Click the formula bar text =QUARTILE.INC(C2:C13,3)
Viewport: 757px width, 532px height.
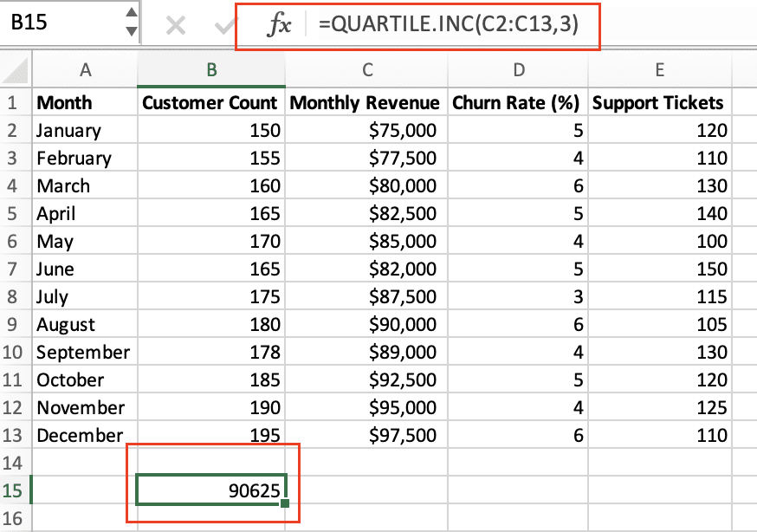tap(449, 23)
